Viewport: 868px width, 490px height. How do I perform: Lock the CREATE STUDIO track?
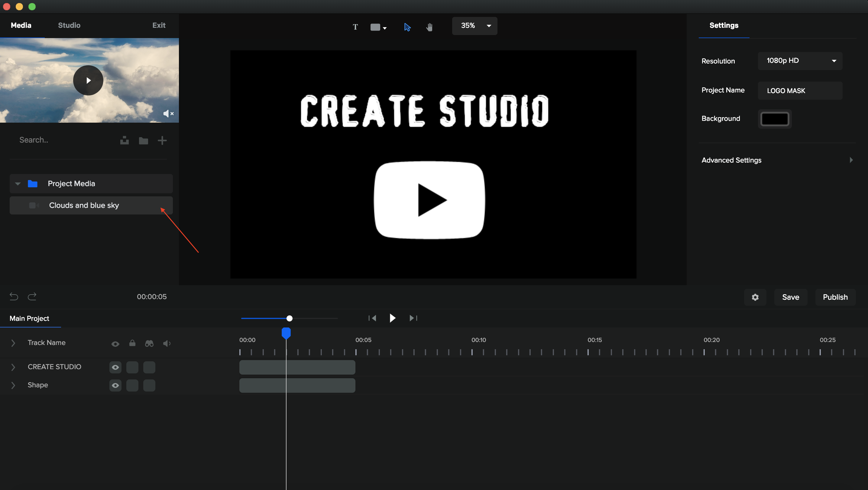click(132, 367)
